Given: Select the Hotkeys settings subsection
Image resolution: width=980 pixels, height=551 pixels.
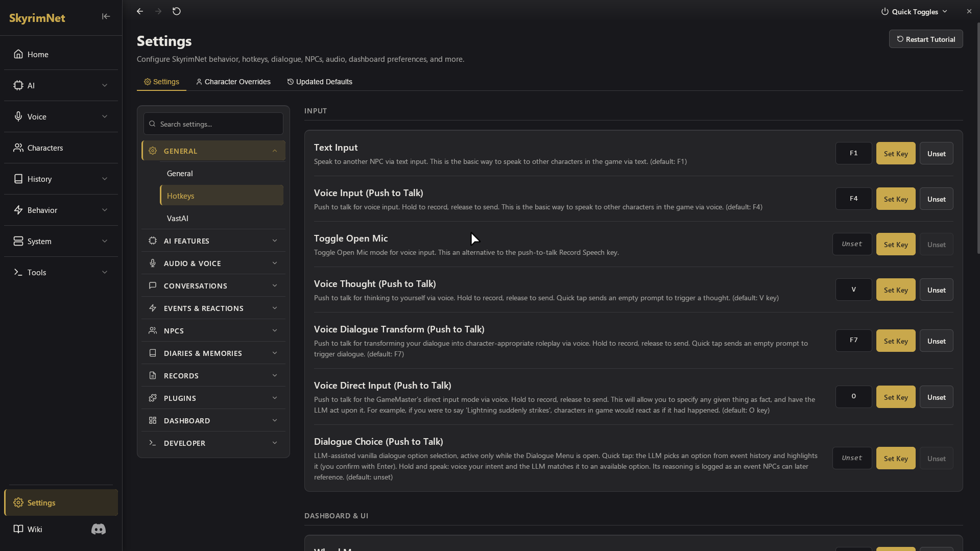Looking at the screenshot, I should pyautogui.click(x=222, y=196).
